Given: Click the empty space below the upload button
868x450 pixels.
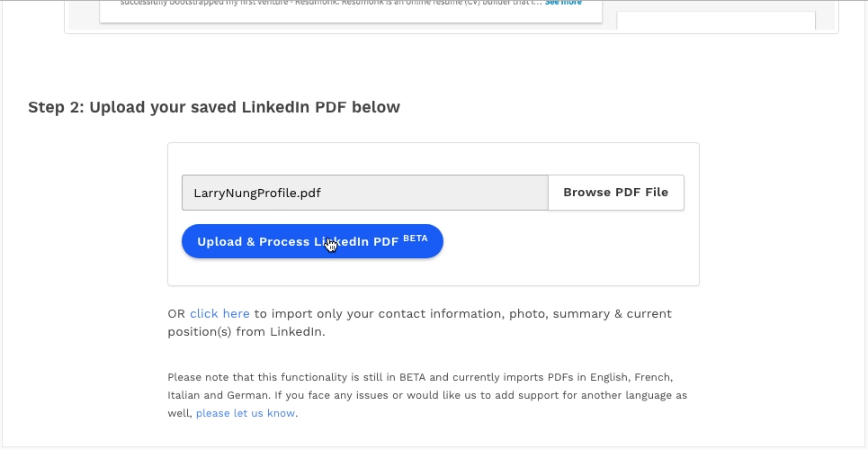Looking at the screenshot, I should pyautogui.click(x=433, y=272).
